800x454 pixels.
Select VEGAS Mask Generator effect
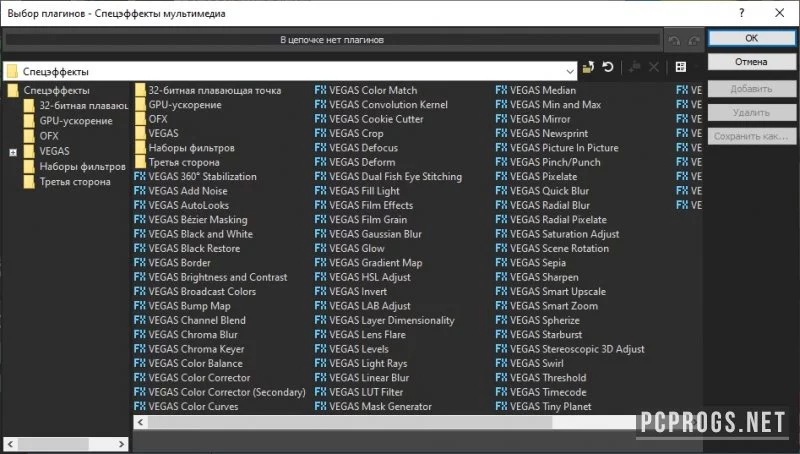click(x=373, y=406)
